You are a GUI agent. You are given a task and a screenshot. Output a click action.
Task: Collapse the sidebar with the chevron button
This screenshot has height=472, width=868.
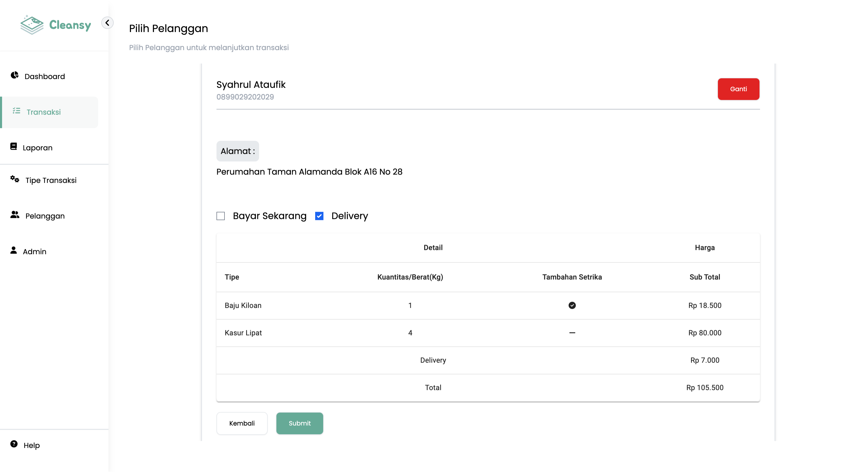(107, 22)
